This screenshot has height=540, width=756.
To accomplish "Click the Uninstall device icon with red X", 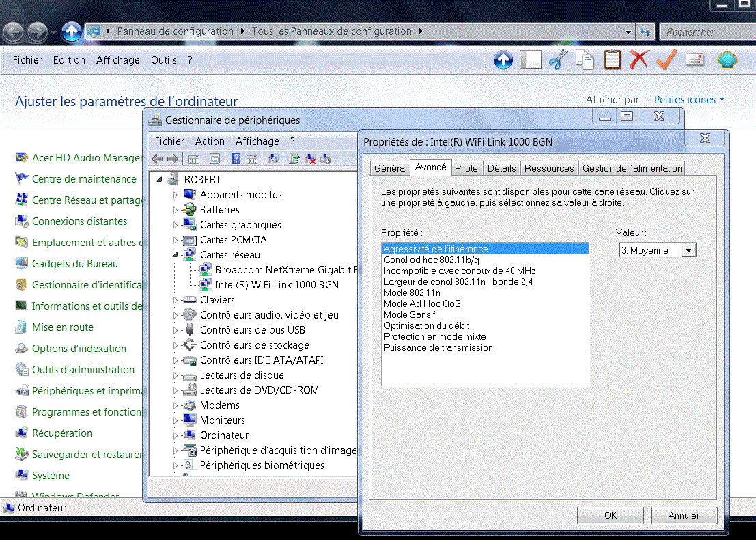I will (310, 159).
